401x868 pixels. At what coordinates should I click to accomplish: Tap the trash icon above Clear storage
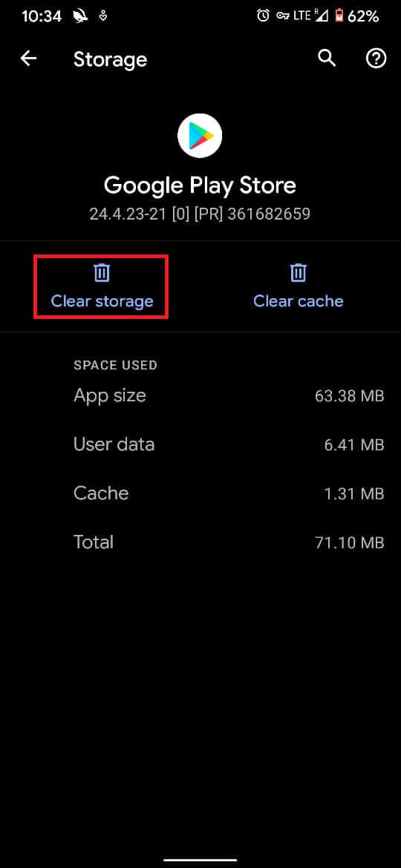(x=102, y=273)
